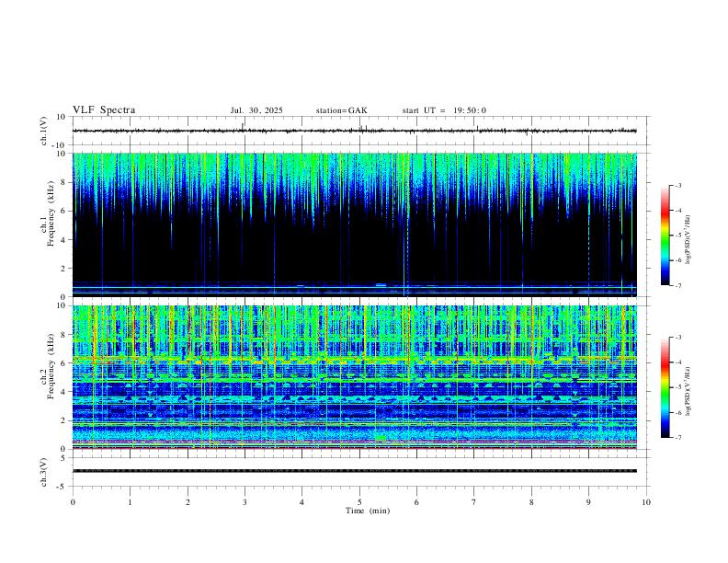Viewport: 728px width, 563px height.
Task: Click the '2' tick on the time axis
Action: [x=188, y=502]
